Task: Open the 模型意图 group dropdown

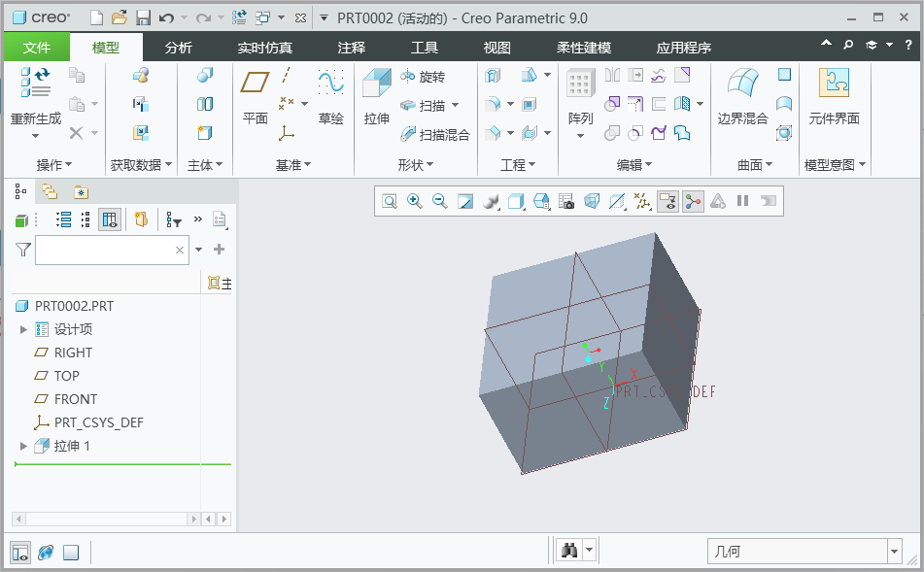Action: [835, 165]
